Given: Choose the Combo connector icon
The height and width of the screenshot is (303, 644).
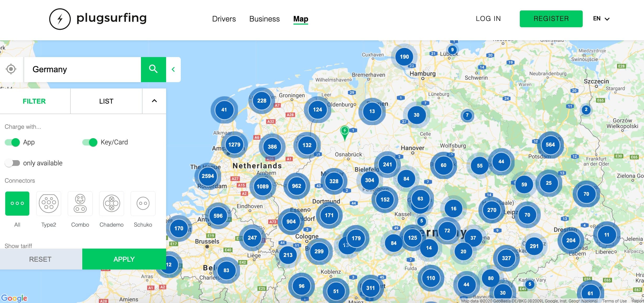Looking at the screenshot, I should (80, 204).
